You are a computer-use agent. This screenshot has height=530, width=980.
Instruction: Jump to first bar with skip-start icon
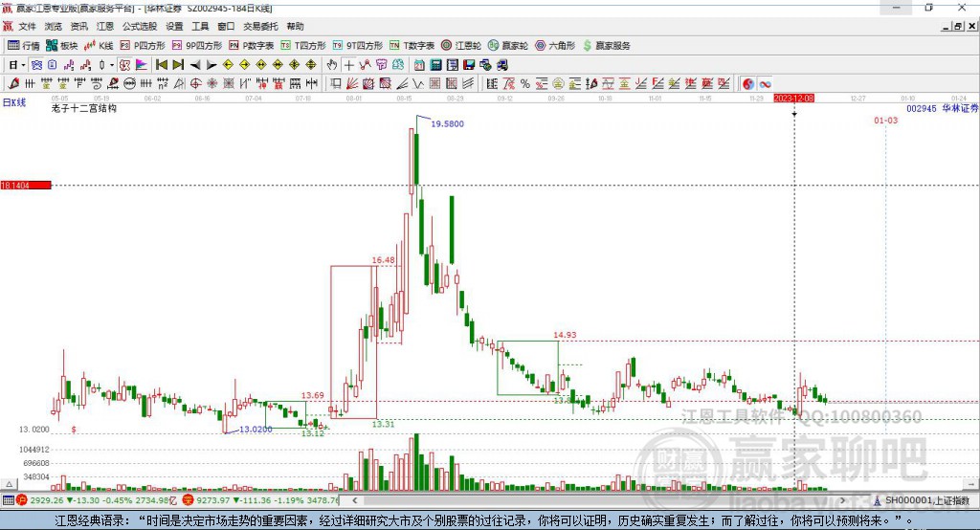click(161, 65)
